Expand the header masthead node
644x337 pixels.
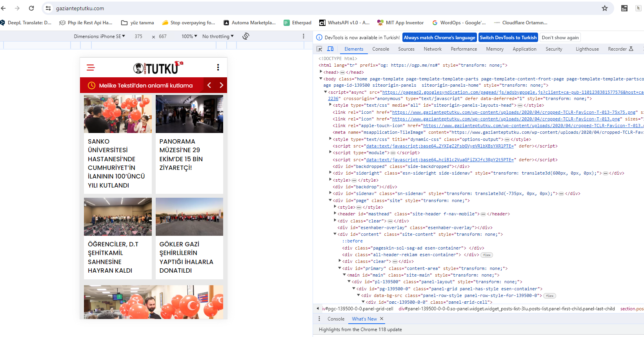pos(335,213)
